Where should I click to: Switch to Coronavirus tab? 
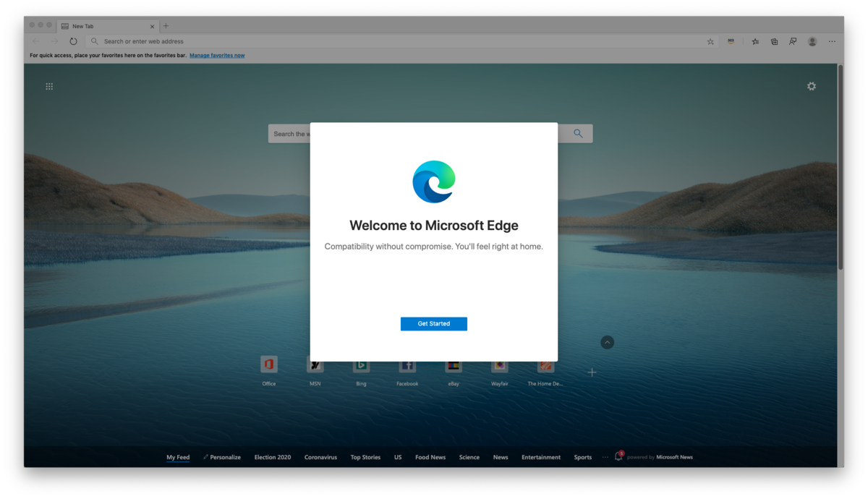click(x=320, y=457)
